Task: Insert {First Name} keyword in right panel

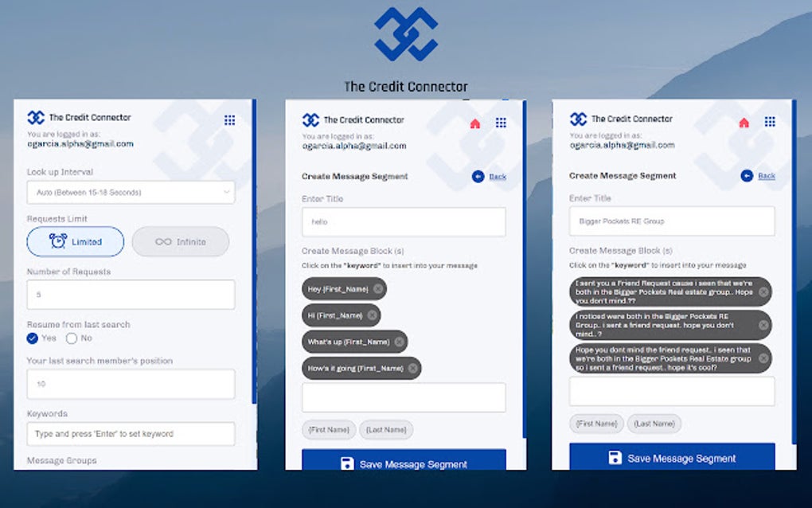Action: click(x=597, y=424)
